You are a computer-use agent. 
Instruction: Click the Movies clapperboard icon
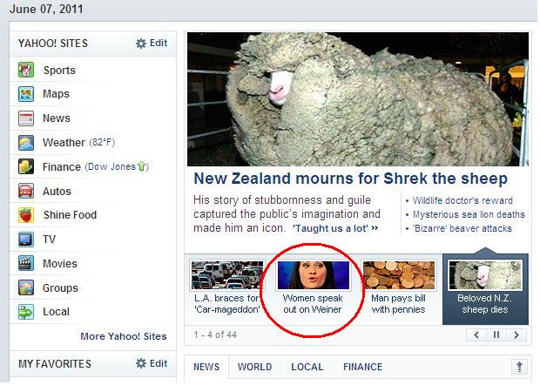pos(26,264)
